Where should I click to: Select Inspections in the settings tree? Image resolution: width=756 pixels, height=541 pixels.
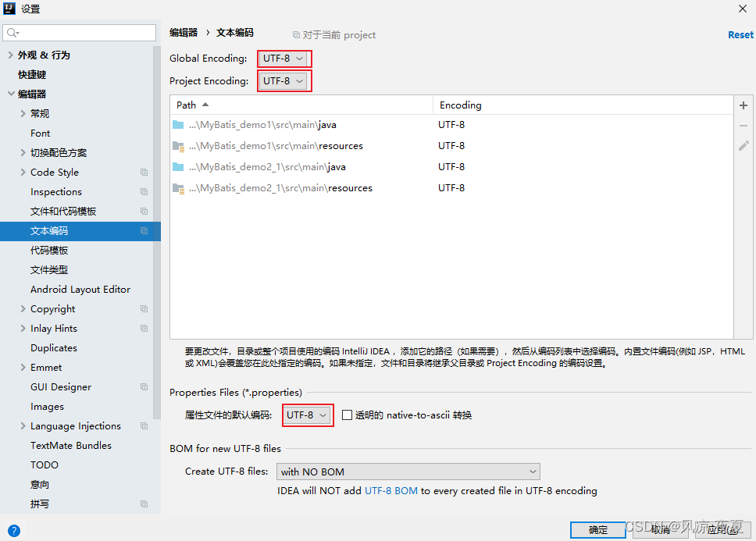point(56,192)
